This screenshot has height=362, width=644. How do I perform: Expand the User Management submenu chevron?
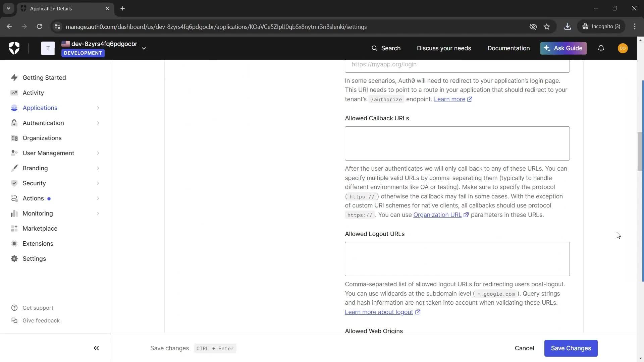click(98, 153)
